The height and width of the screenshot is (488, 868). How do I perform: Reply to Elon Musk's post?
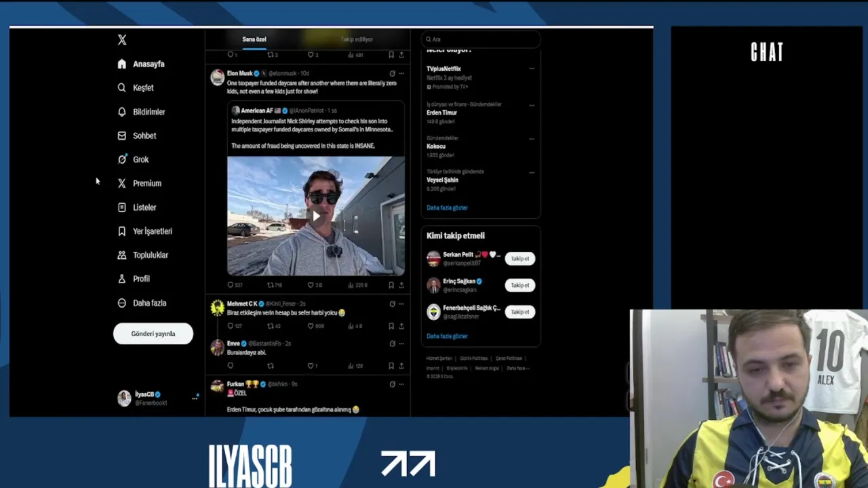(x=235, y=285)
